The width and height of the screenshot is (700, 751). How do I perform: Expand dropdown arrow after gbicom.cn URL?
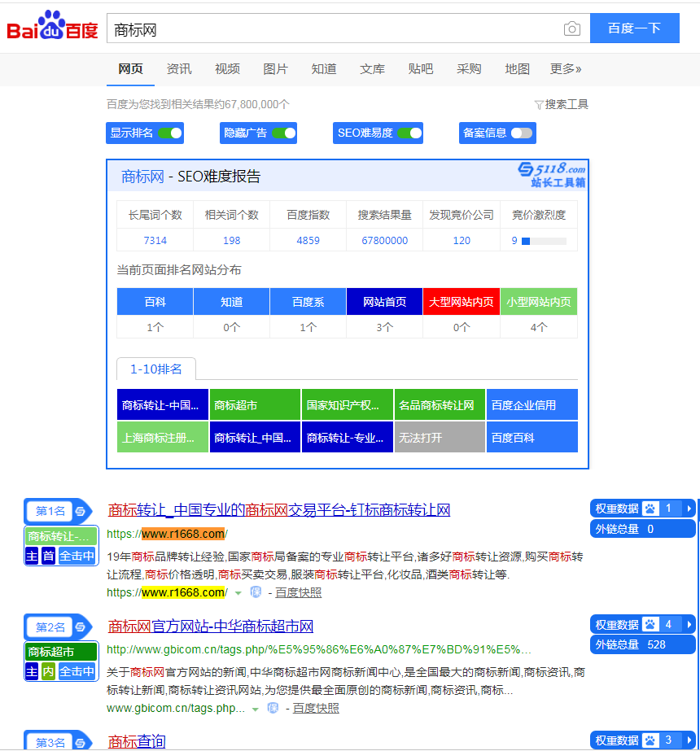(x=256, y=710)
